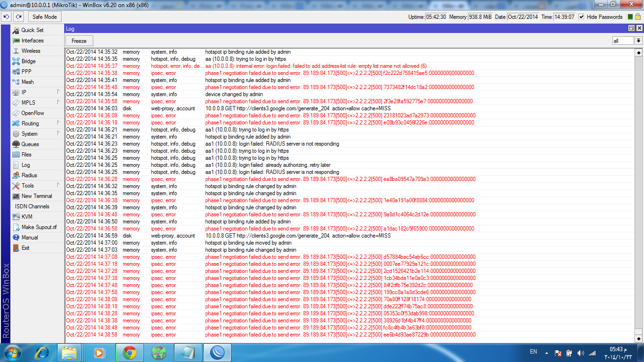Expand the System submenu arrow
The width and height of the screenshot is (644, 362).
(x=58, y=133)
